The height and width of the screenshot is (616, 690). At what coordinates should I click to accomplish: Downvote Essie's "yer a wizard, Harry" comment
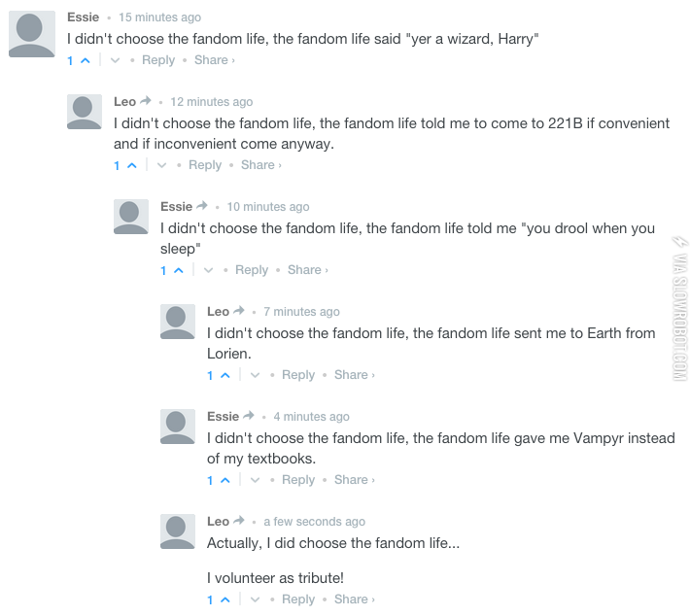coord(114,60)
